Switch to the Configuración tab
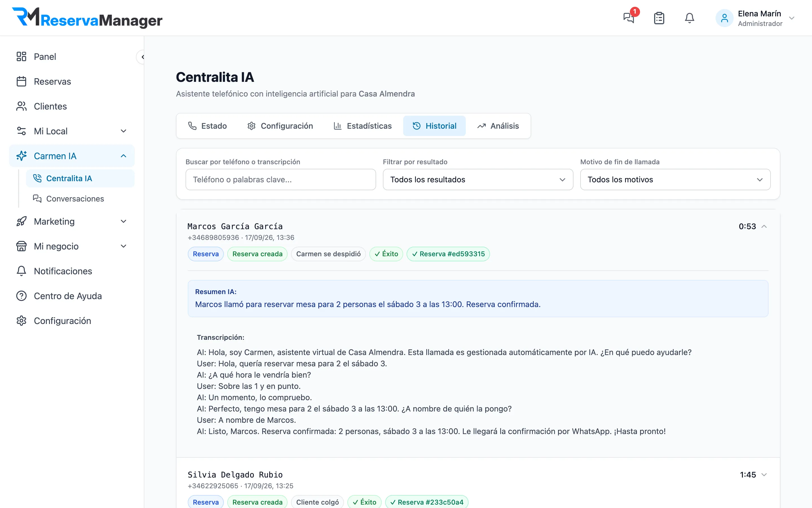This screenshot has height=508, width=812. click(x=280, y=126)
